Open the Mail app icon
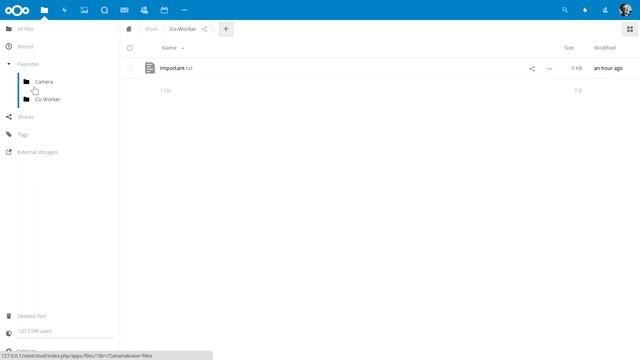Screen dimensions: 640x360 124,10
